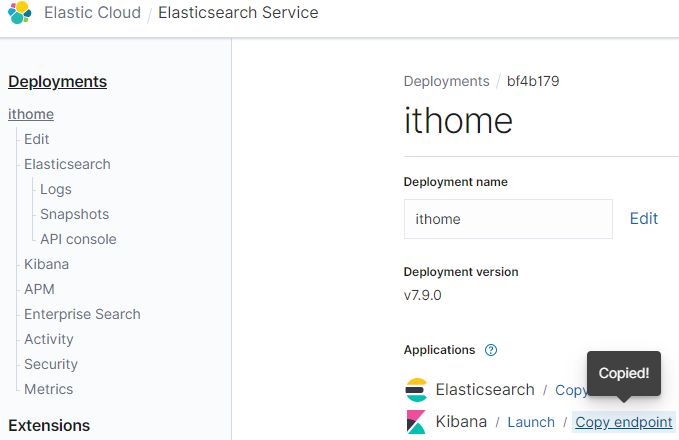Go to Extensions in sidebar
Image resolution: width=679 pixels, height=440 pixels.
49,425
